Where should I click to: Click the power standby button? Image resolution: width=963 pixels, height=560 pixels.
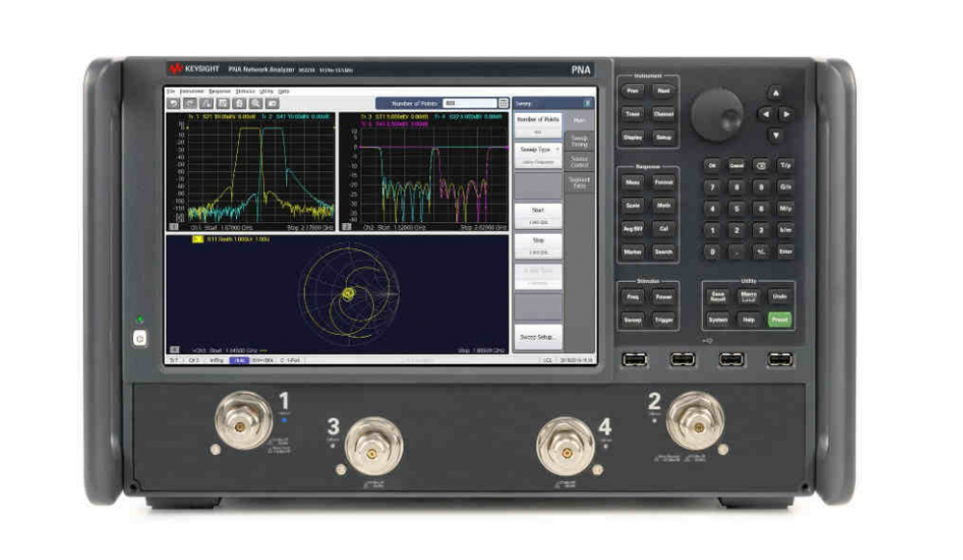click(140, 339)
